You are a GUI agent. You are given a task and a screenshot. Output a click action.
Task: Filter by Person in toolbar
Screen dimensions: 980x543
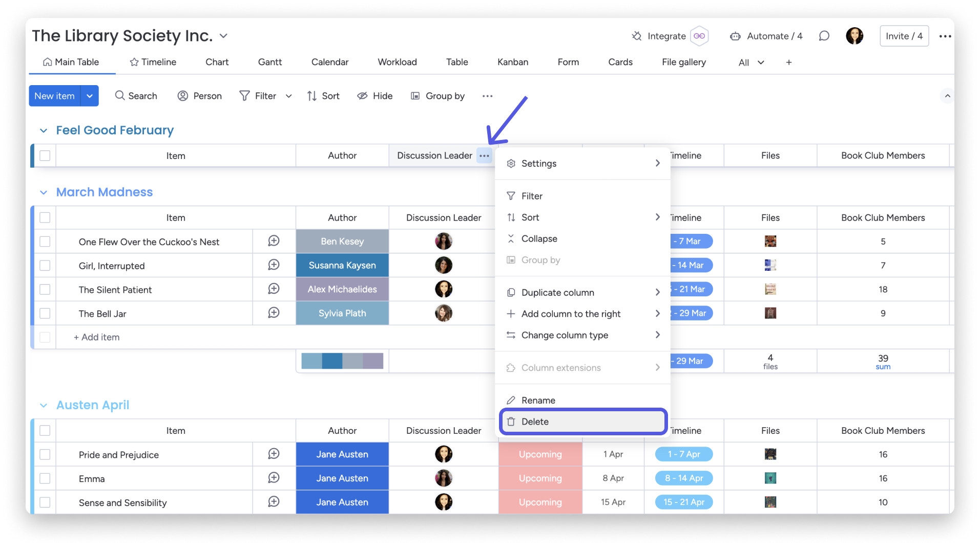coord(199,96)
